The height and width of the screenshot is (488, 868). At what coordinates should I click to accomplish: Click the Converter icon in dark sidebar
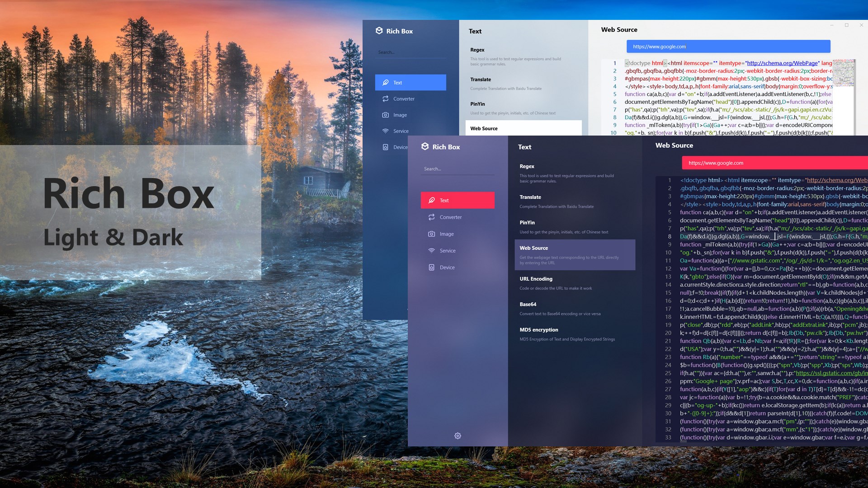[431, 217]
